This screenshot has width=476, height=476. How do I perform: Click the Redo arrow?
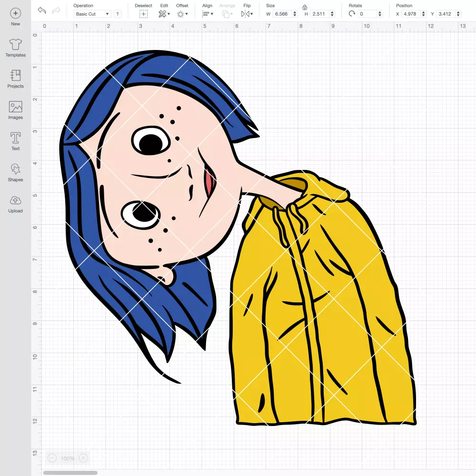click(56, 10)
